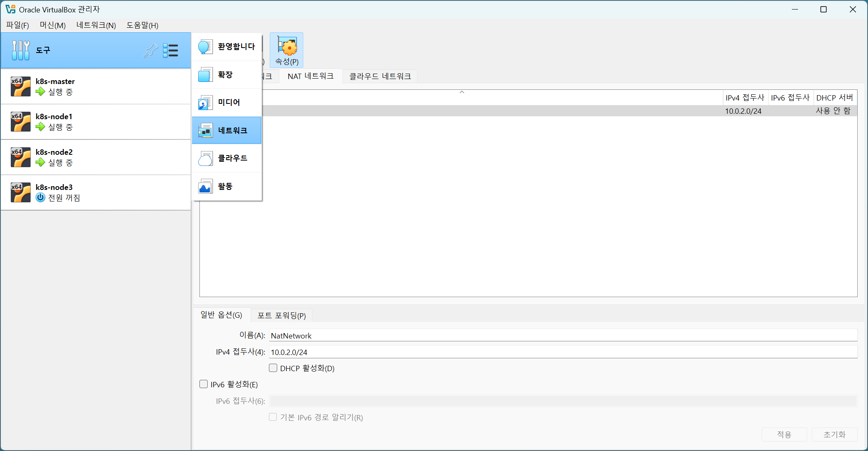This screenshot has width=868, height=451.
Task: Click the IPv4 접두사(4) input field
Action: (x=563, y=352)
